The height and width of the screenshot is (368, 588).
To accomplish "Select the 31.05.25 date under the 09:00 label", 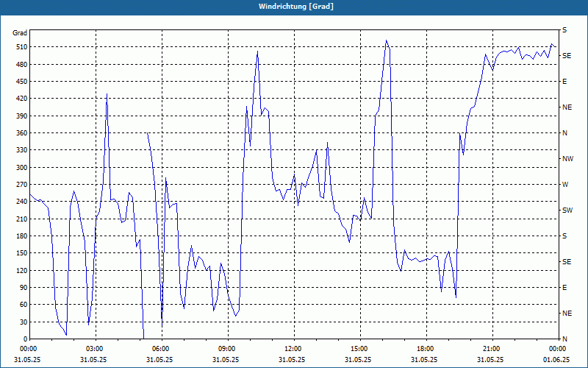I will 226,359.
